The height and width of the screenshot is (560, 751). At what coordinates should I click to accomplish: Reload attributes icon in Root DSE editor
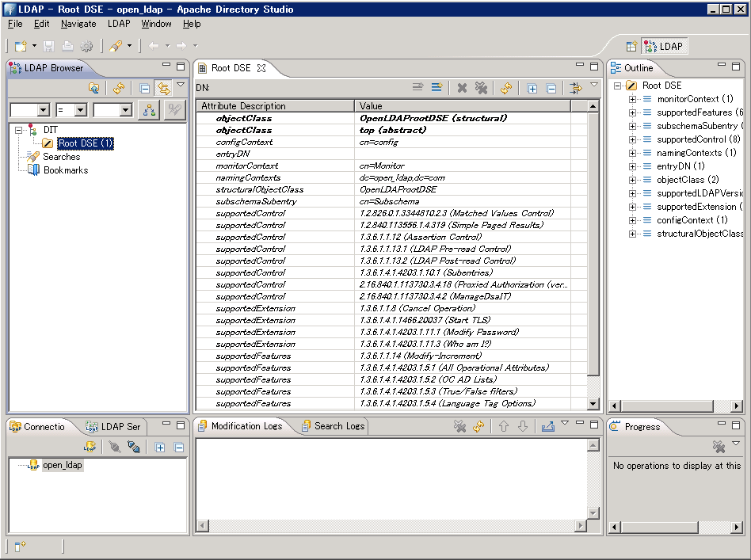505,88
